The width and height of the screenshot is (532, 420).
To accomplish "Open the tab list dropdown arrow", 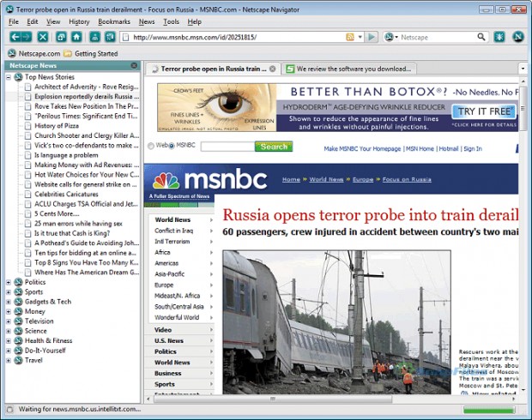I will (x=523, y=69).
